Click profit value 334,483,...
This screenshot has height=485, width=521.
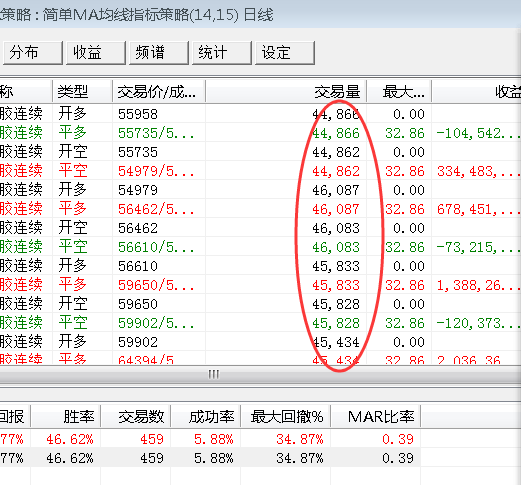(x=479, y=171)
